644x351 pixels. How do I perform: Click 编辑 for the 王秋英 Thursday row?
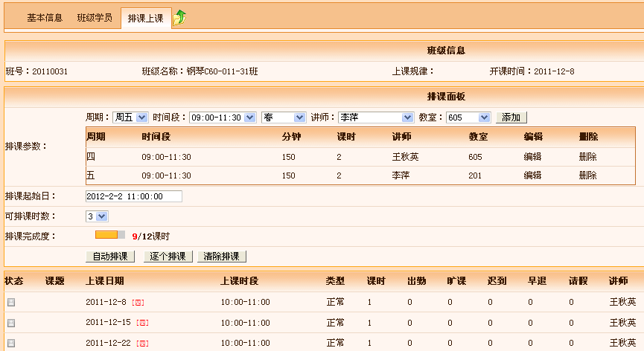pos(532,157)
